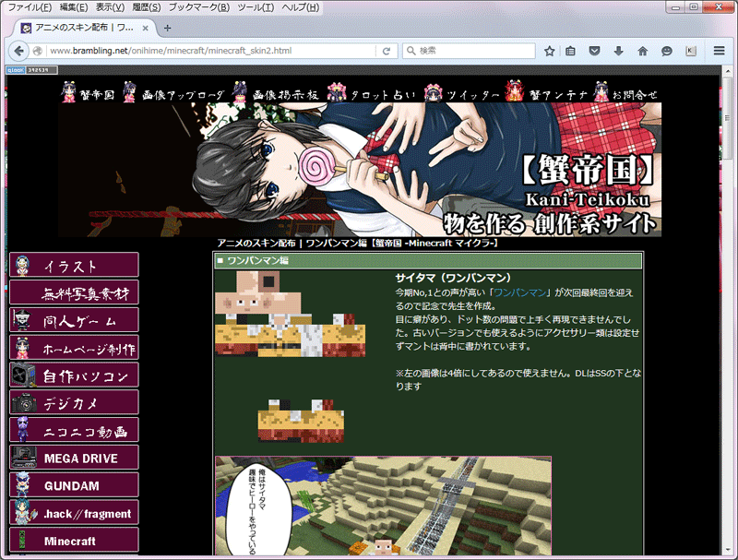Minimize the browser window

[676, 7]
